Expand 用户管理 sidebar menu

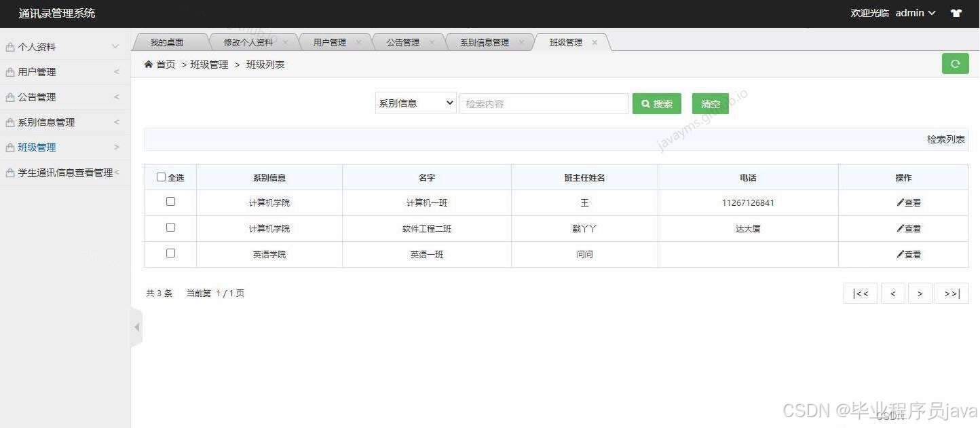[x=65, y=72]
